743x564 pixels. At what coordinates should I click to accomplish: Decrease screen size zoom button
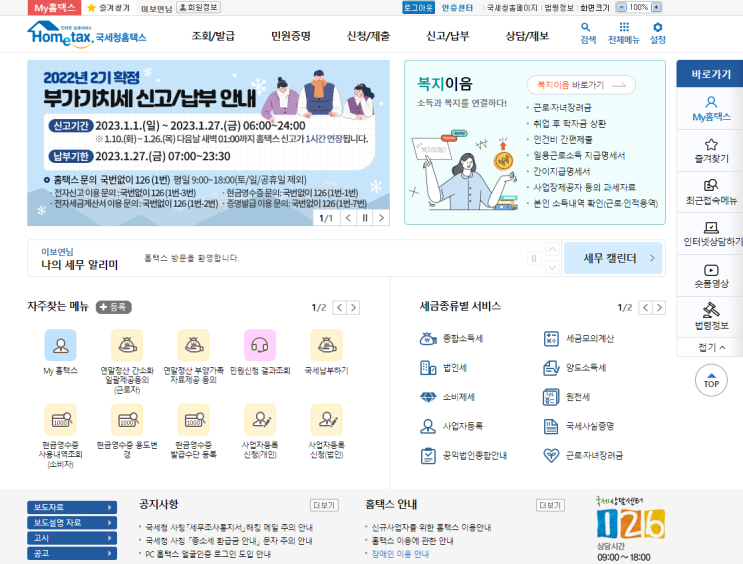[622, 8]
